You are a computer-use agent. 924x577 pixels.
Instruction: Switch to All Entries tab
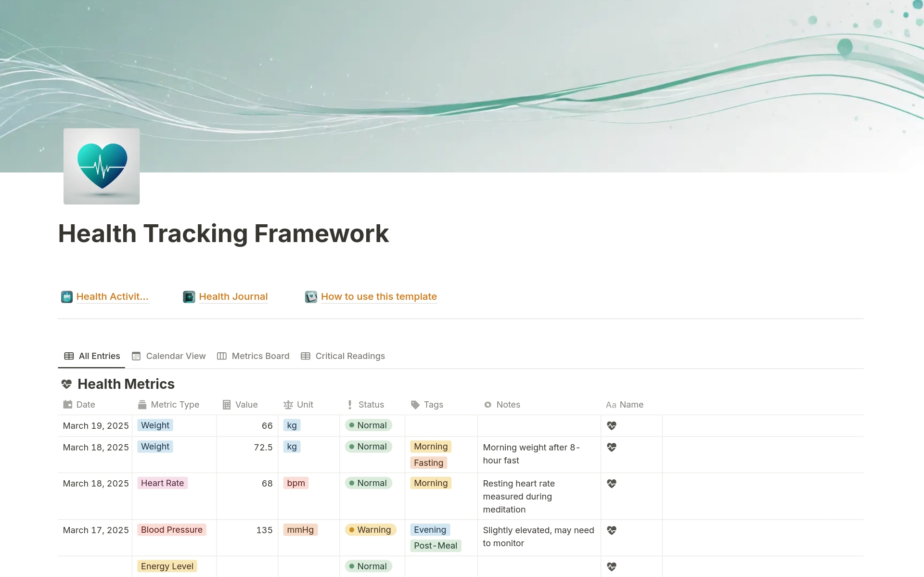[92, 356]
